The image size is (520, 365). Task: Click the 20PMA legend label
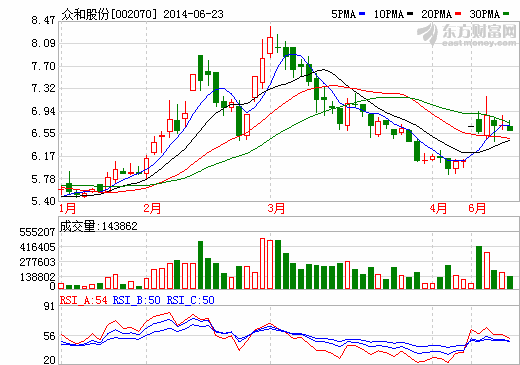436,14
